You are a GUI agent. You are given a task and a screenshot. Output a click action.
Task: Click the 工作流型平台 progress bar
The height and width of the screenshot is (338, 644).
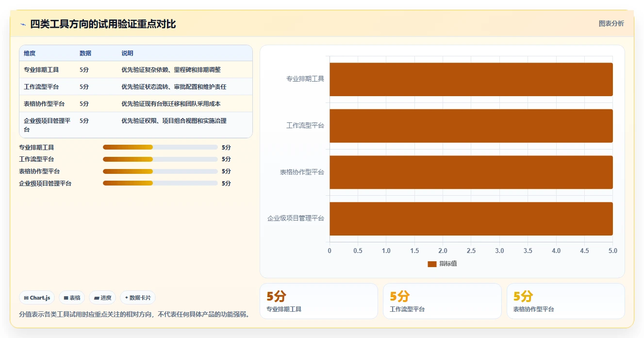click(x=160, y=159)
